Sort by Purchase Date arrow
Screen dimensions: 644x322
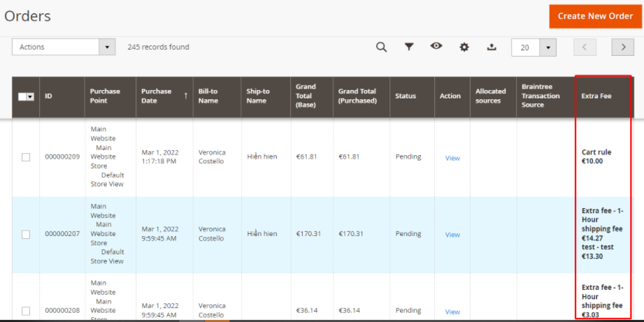(x=185, y=96)
